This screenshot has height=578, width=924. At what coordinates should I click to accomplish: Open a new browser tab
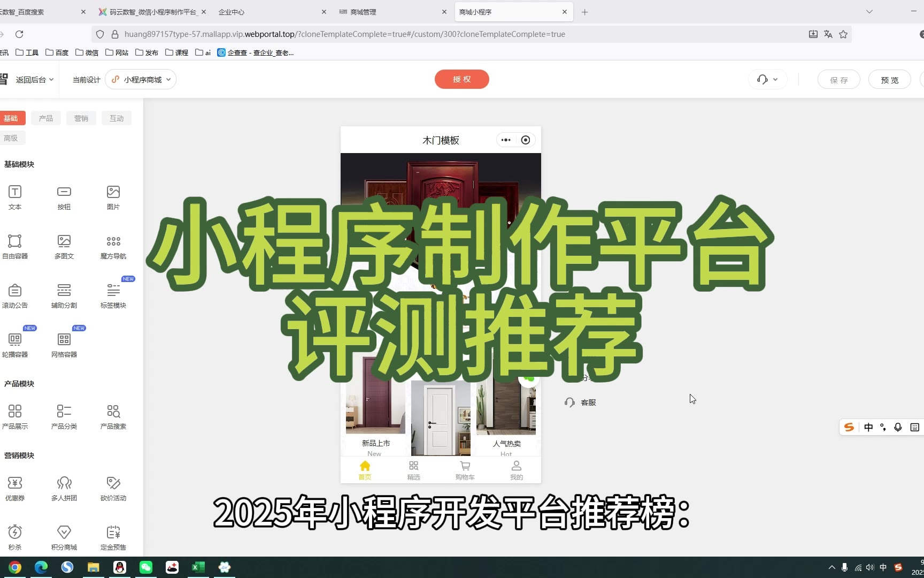pos(585,12)
